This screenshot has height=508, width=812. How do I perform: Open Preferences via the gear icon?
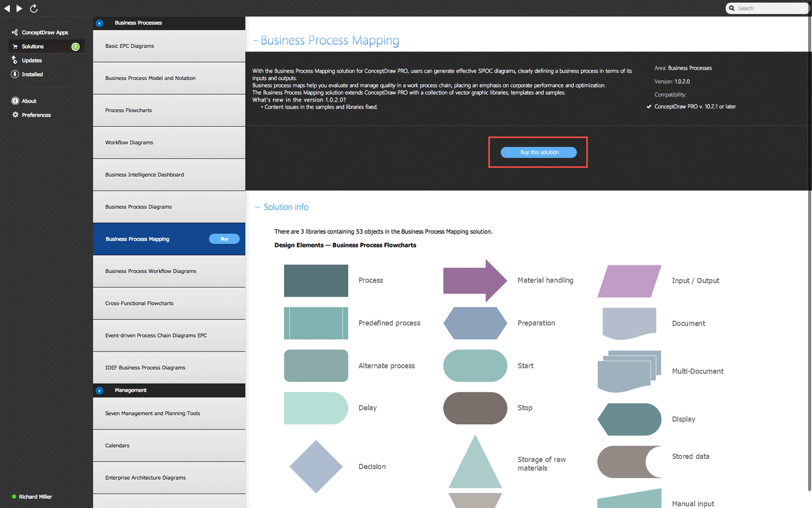coord(15,115)
